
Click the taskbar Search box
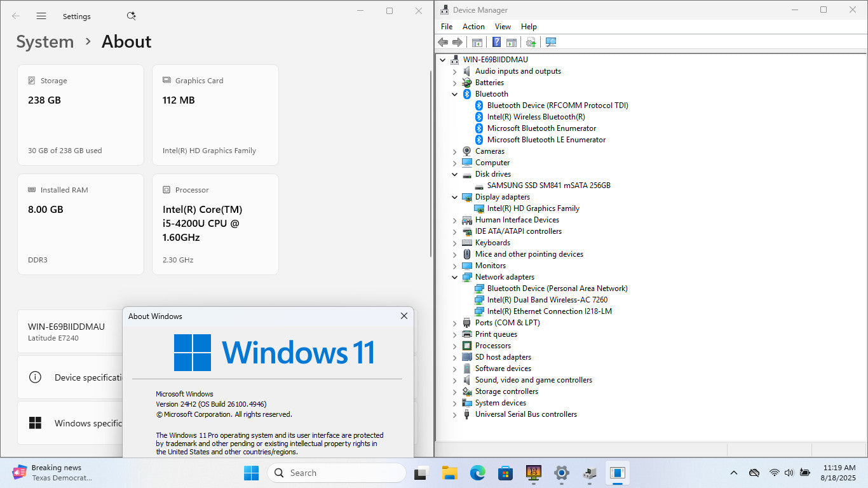point(337,473)
